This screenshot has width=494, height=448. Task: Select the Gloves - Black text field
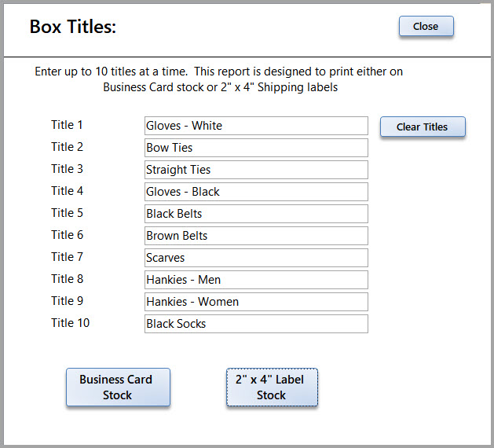coord(256,192)
